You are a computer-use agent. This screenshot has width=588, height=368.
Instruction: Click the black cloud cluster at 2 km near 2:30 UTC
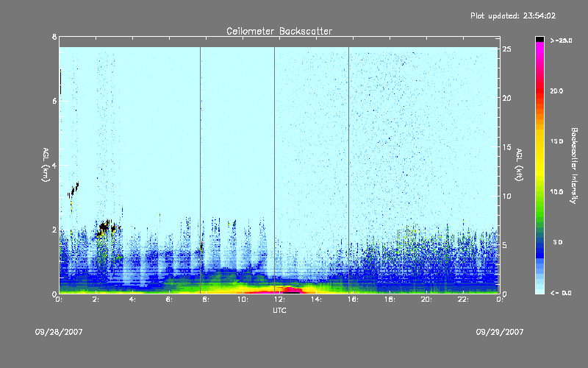(x=105, y=228)
